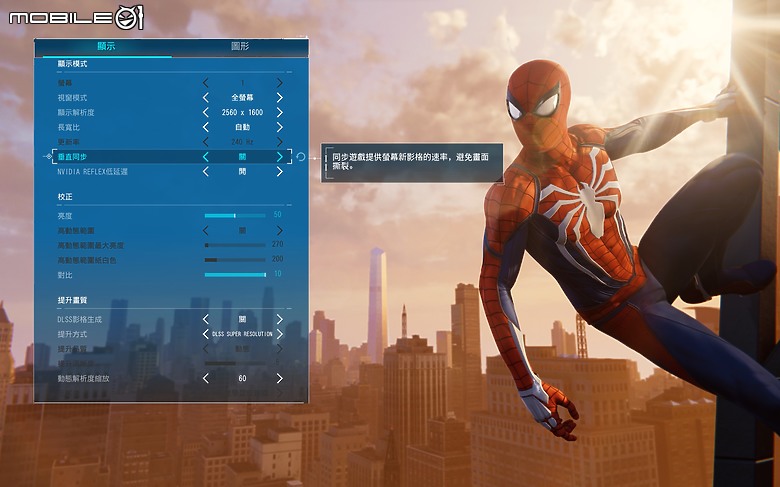Click the 全螢幕 window mode value

point(242,97)
